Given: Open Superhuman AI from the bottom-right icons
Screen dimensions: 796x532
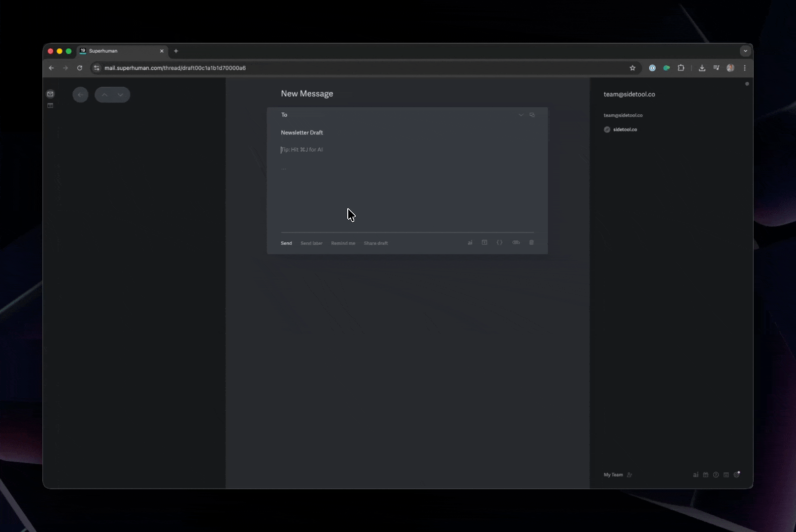Looking at the screenshot, I should pos(696,475).
